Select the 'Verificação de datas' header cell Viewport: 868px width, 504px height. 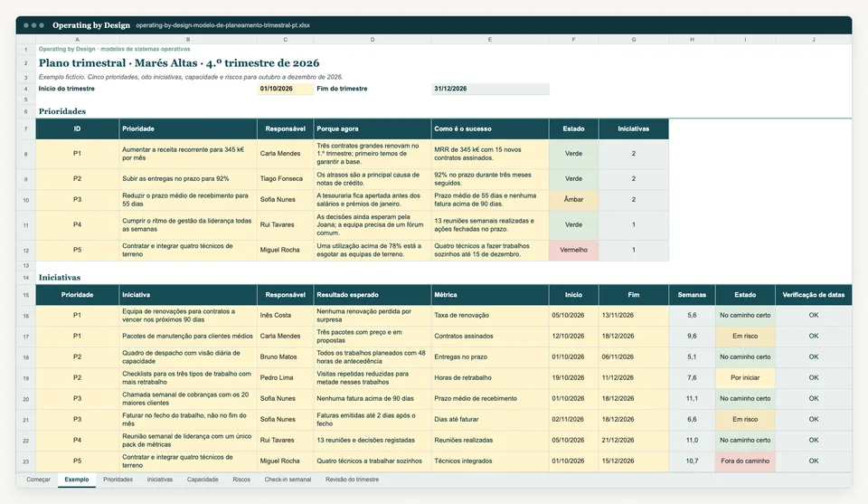[814, 295]
